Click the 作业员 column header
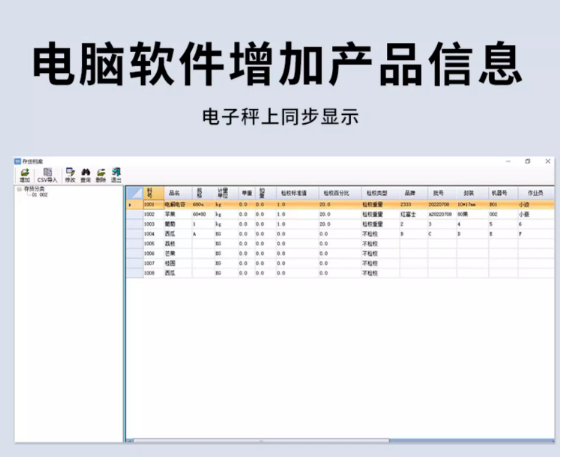The height and width of the screenshot is (457, 561). [536, 193]
